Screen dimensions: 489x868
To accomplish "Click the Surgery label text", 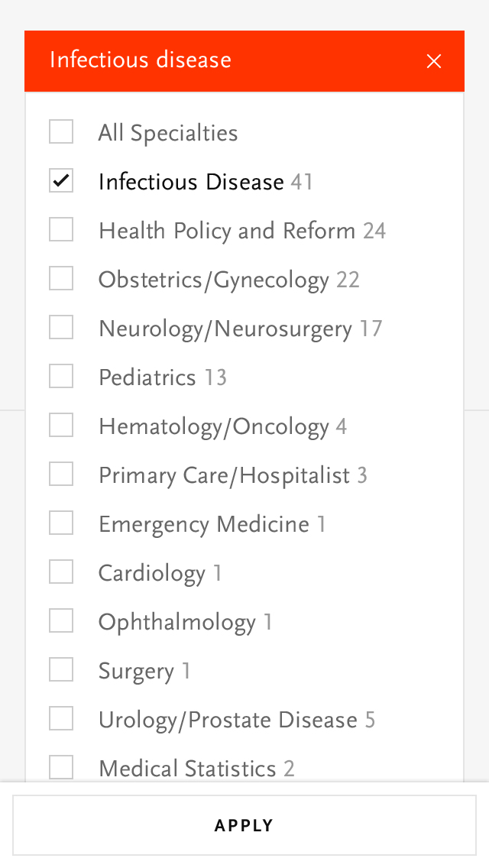I will [137, 671].
